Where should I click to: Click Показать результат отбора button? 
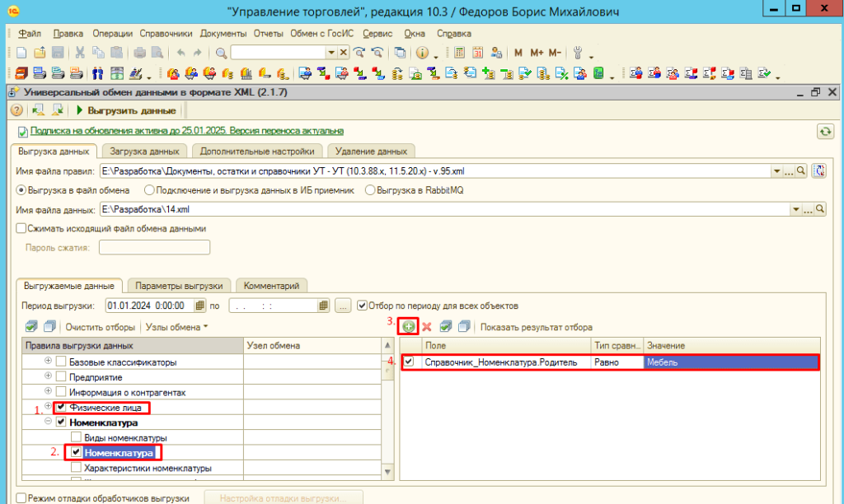click(536, 327)
